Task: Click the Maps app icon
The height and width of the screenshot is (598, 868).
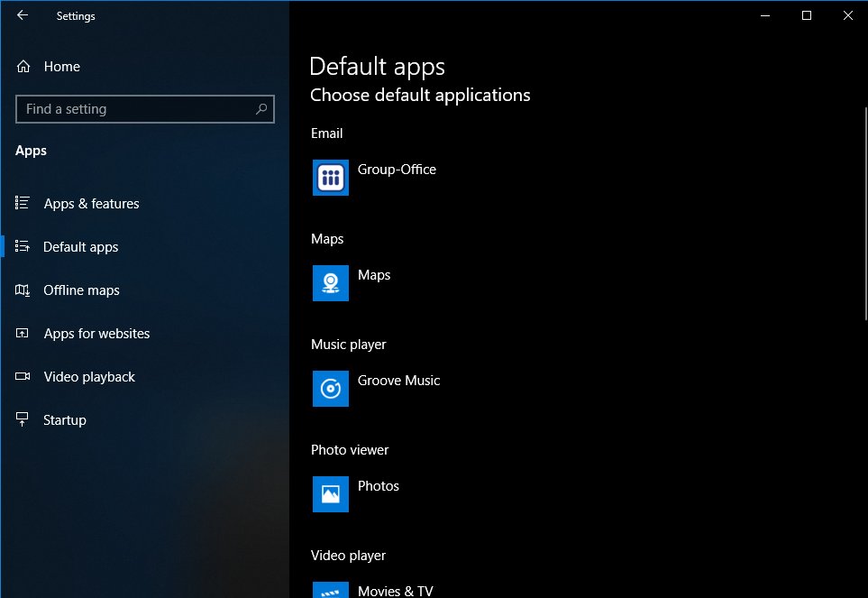Action: [x=331, y=283]
